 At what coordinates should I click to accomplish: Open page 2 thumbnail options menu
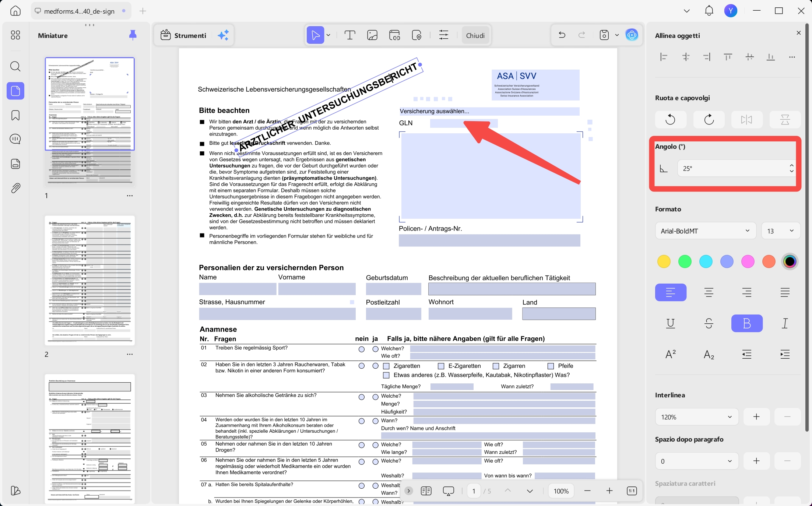click(130, 354)
